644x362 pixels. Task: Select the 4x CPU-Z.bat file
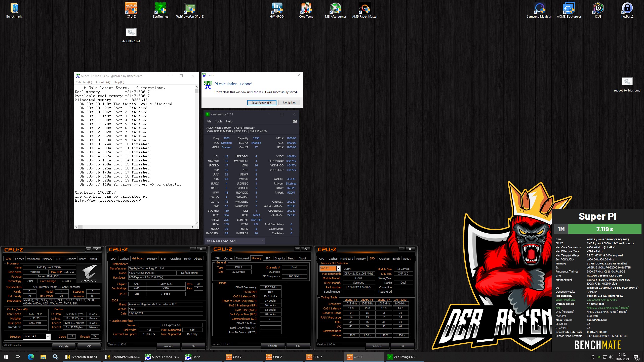tap(131, 35)
